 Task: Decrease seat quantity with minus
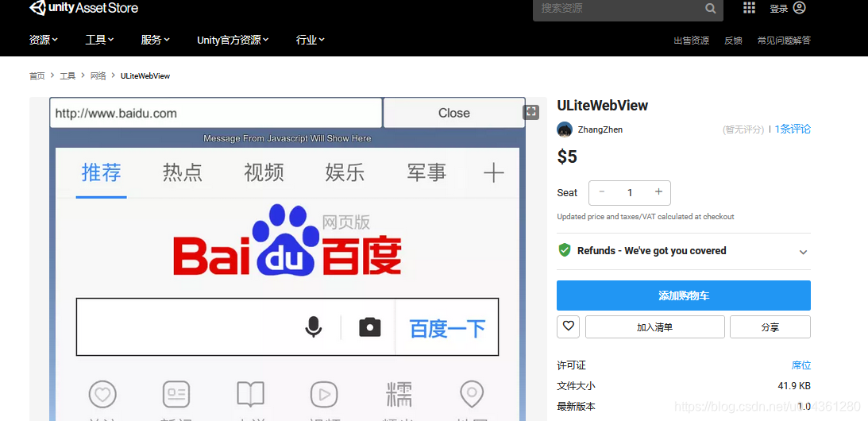(x=602, y=192)
